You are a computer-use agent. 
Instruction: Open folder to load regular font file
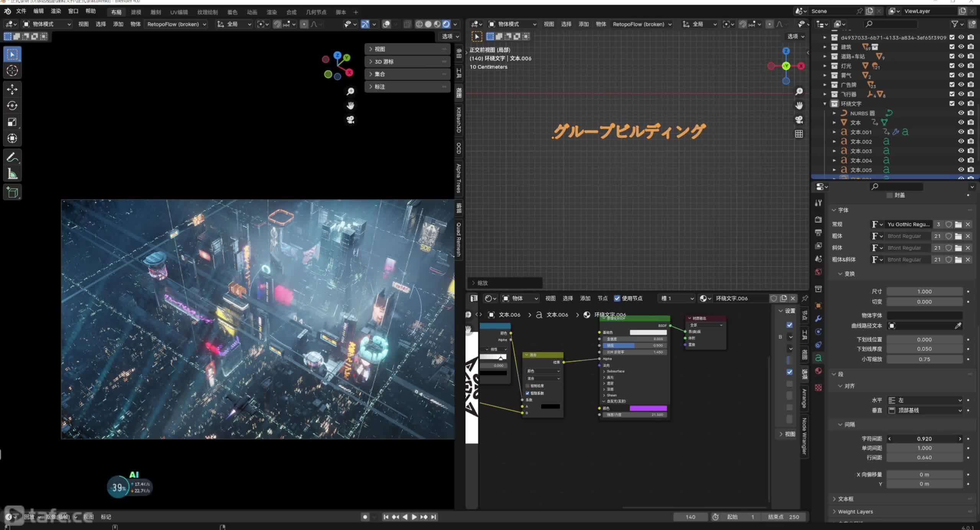(x=958, y=224)
